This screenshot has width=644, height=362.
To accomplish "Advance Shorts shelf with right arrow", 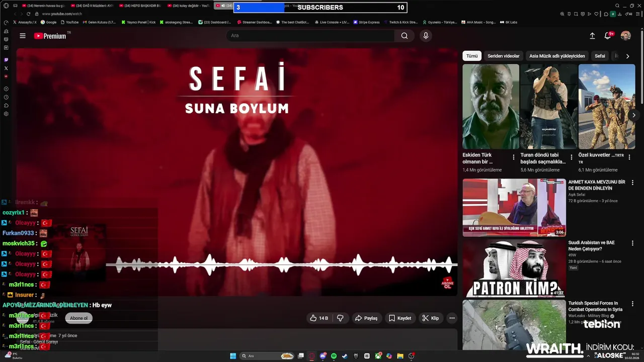I will click(633, 115).
